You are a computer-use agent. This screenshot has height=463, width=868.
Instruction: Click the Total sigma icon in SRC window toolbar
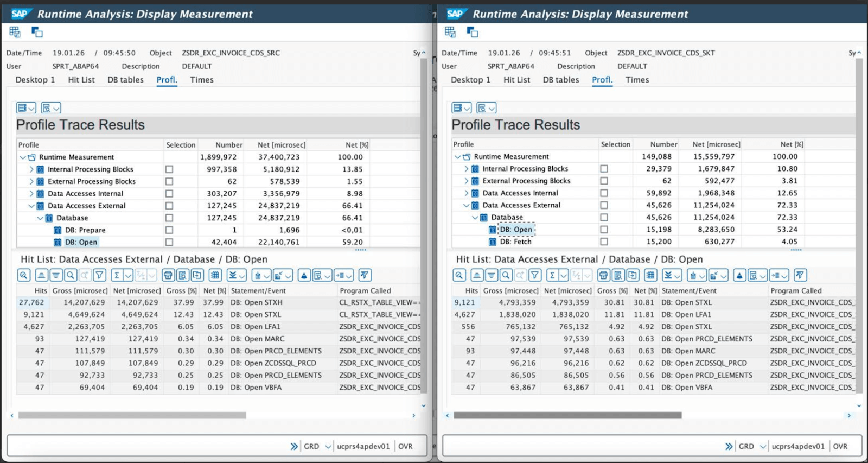click(117, 275)
